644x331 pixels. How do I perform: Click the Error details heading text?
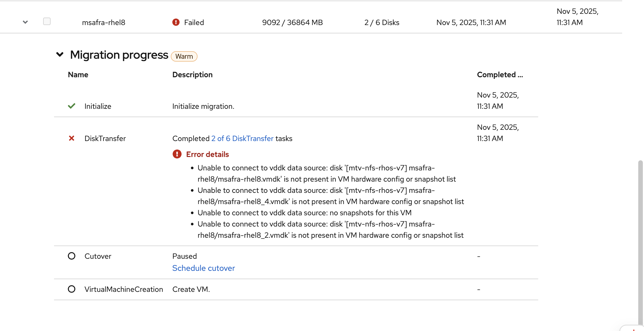[207, 154]
